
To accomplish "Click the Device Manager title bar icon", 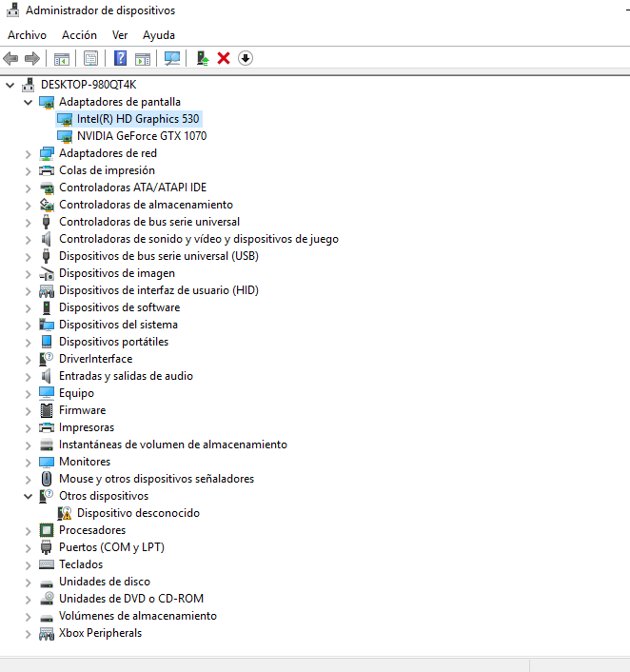I will [13, 10].
